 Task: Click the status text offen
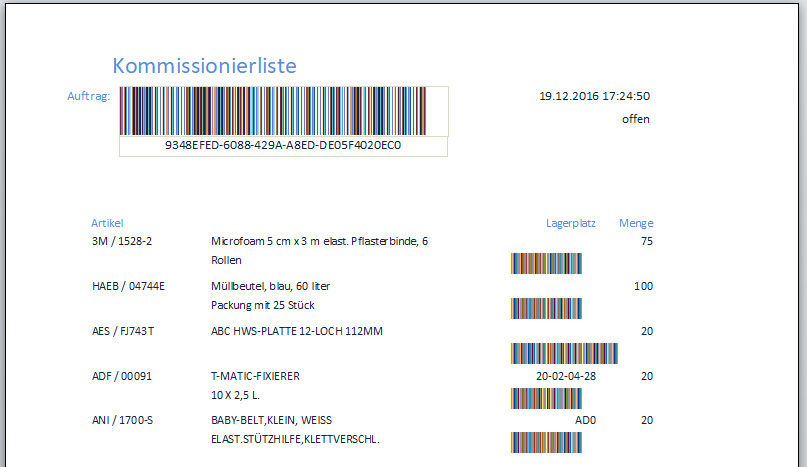pos(636,119)
